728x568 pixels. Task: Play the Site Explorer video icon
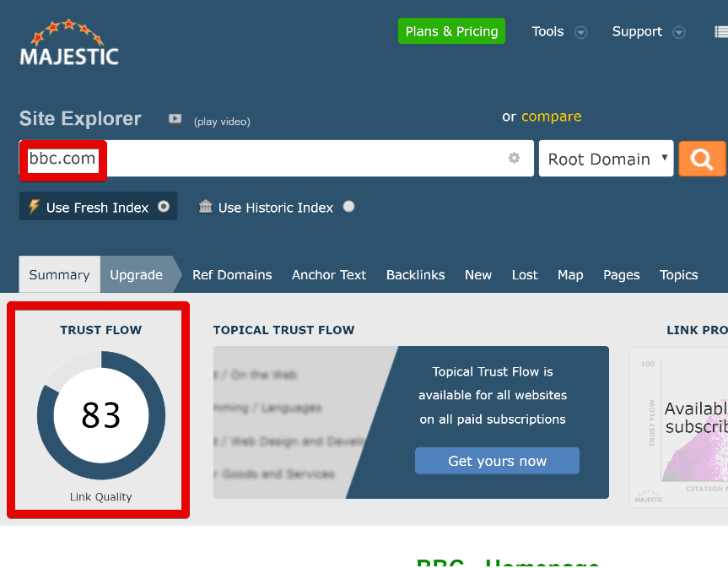(175, 119)
